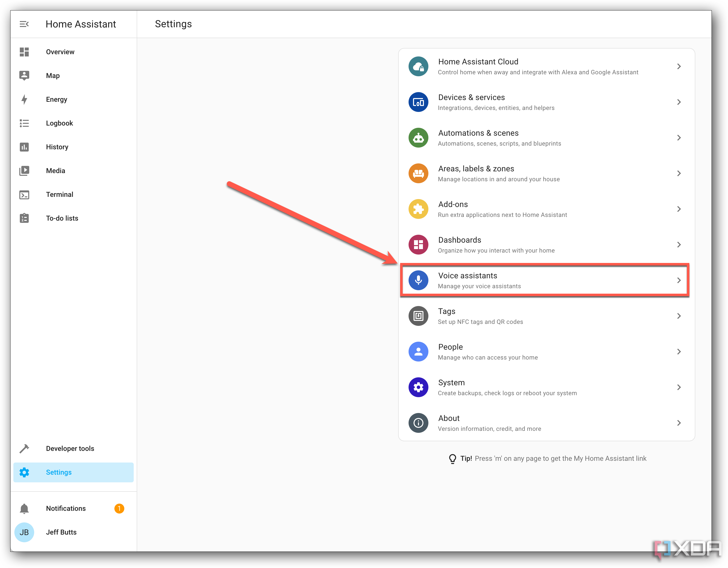
Task: Click the Logbook list icon
Action: pos(24,123)
